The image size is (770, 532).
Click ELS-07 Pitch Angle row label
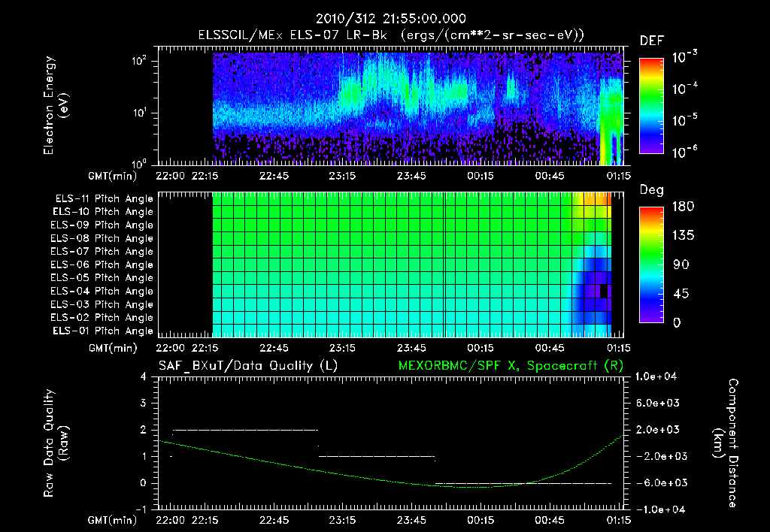pos(102,251)
